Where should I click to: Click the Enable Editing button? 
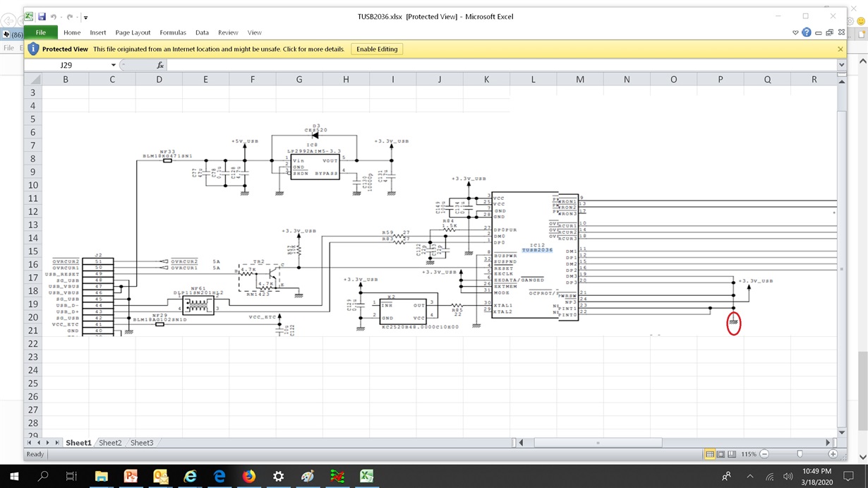point(378,49)
